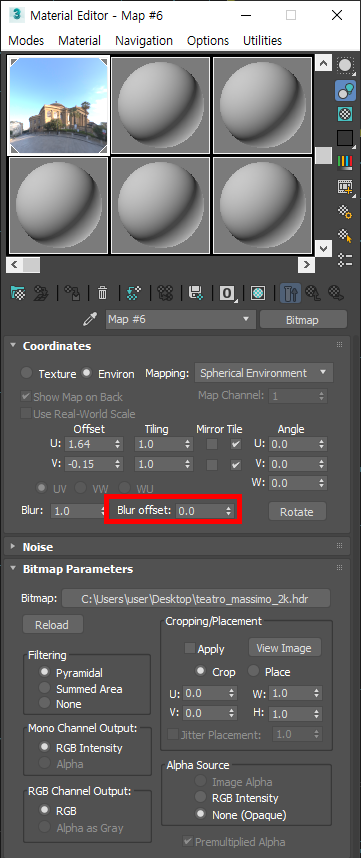Click the W Angle spinner arrows
361x858 pixels.
pos(322,483)
